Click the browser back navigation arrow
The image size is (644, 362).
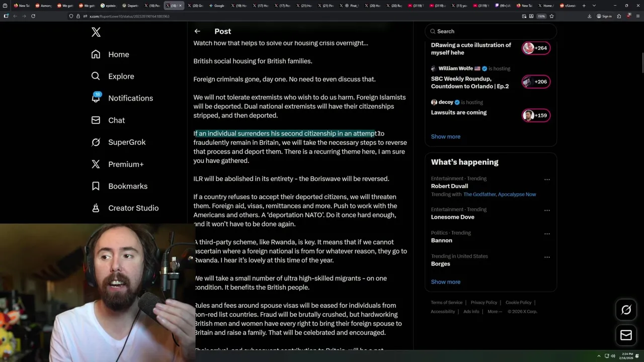coord(15,16)
